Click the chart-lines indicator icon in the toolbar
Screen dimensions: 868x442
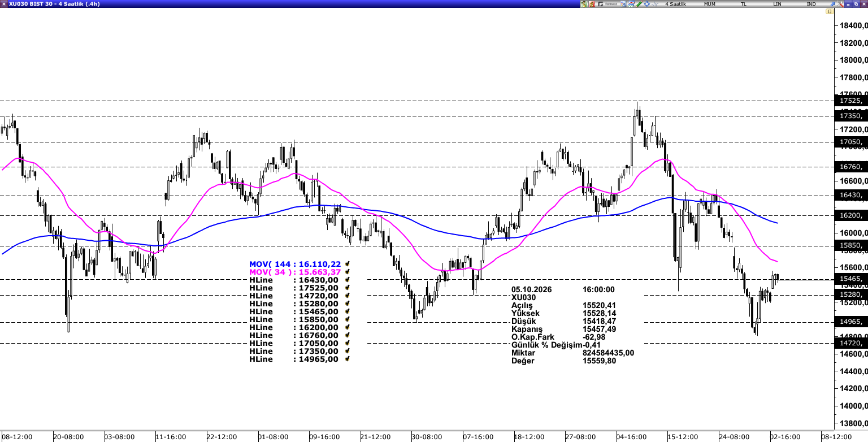click(631, 4)
